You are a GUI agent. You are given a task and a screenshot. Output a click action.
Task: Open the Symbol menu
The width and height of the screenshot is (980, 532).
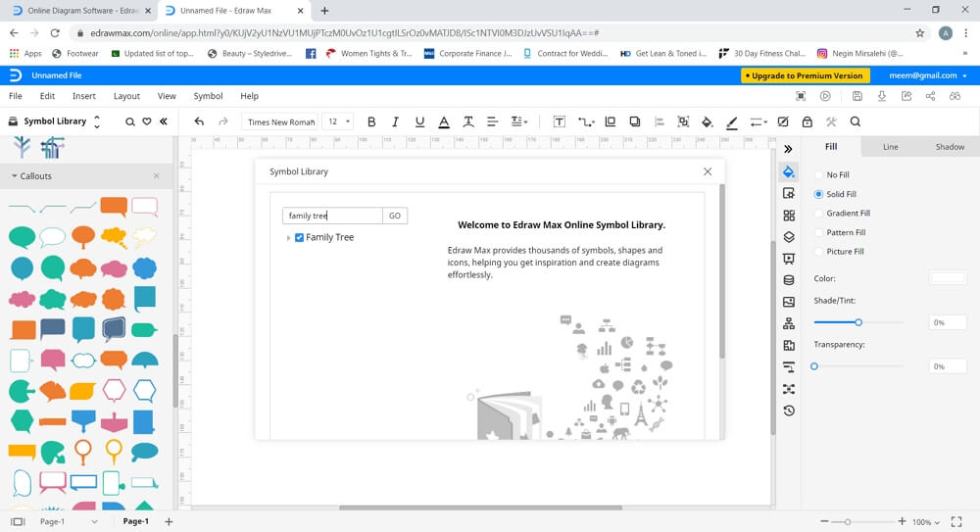coord(208,96)
